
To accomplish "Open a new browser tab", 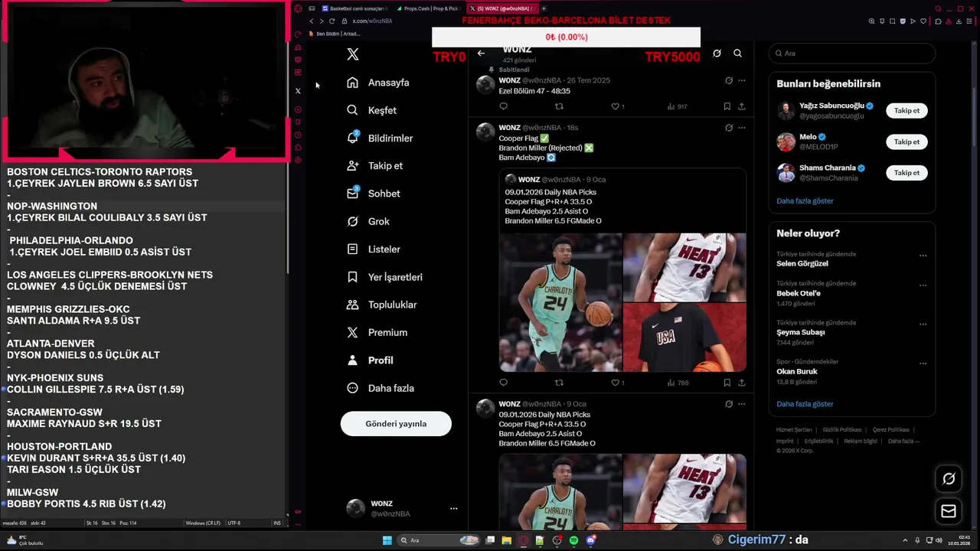I will 544,8.
